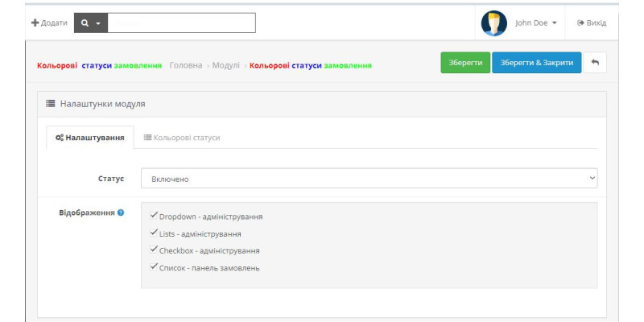Toggle the Checkbox - адміністрування checkbox
The width and height of the screenshot is (644, 322).
coord(154,250)
